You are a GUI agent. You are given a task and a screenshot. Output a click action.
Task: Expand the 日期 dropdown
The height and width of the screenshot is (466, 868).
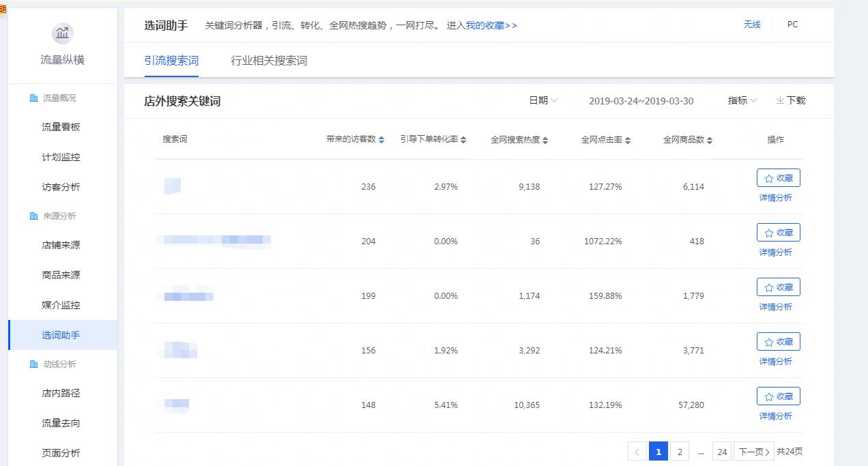point(543,100)
